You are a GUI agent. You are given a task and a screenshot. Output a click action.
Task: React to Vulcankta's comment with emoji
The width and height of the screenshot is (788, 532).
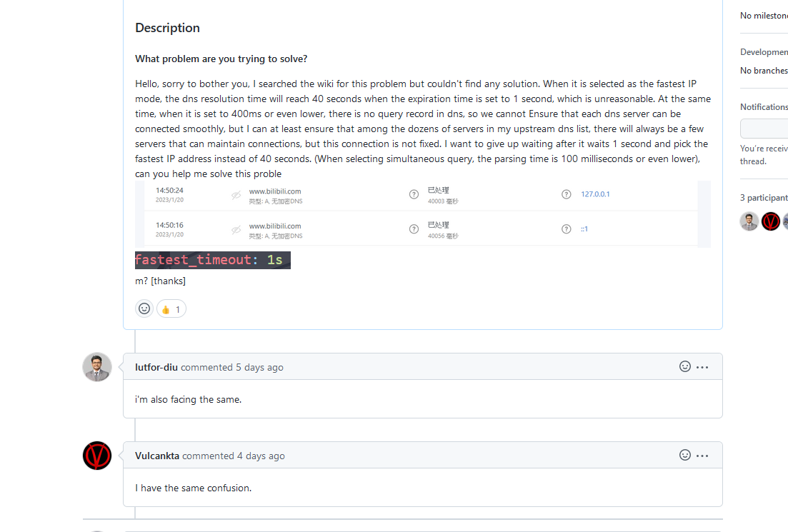coord(685,455)
